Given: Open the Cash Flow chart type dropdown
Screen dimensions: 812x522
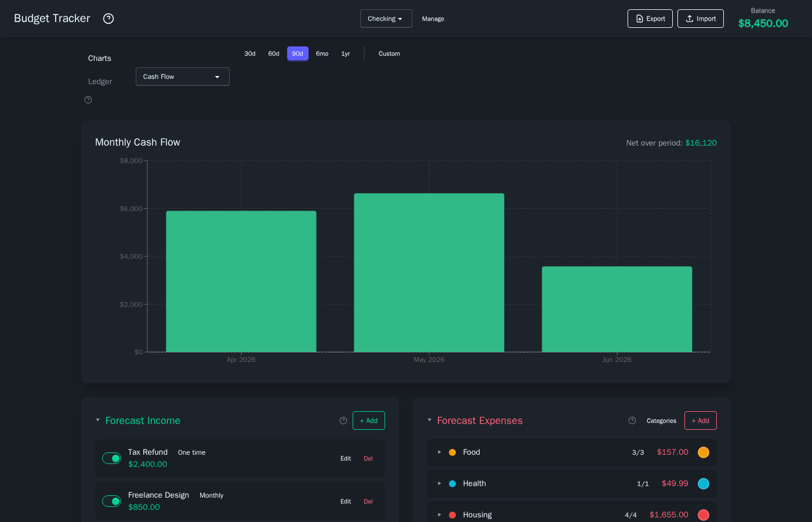Looking at the screenshot, I should (182, 77).
